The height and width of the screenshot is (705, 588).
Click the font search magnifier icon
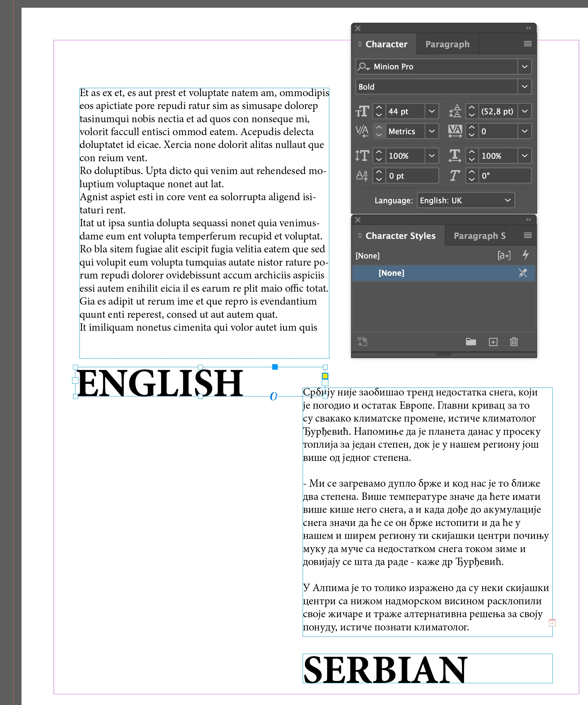(363, 66)
